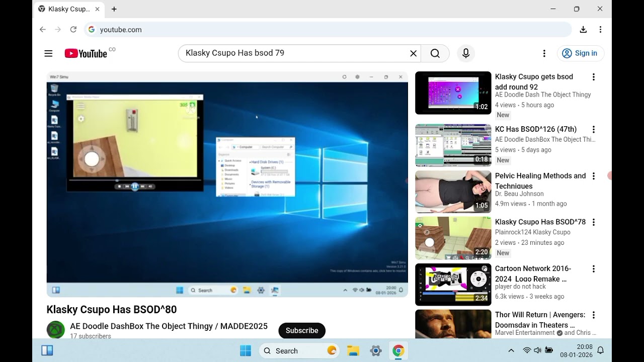Close the 'Klasky Csup...' browser tab
The image size is (644, 362).
(x=97, y=9)
